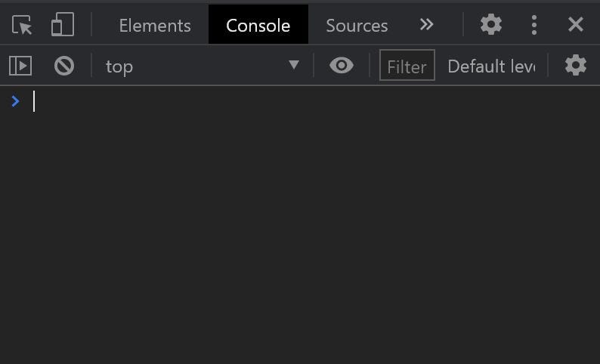The height and width of the screenshot is (364, 600).
Task: Focus the Filter text field
Action: click(x=407, y=65)
